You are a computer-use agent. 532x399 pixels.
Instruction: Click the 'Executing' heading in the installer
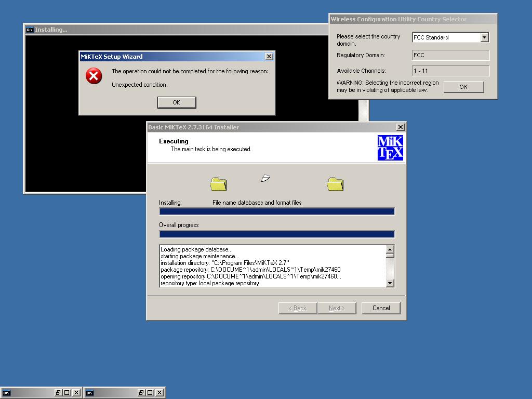[x=174, y=141]
